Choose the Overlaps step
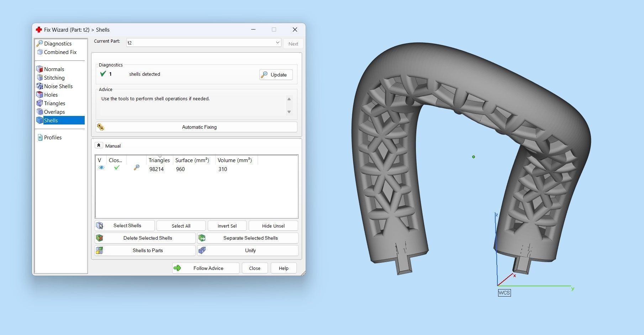Screen dimensions: 644x335 point(54,112)
